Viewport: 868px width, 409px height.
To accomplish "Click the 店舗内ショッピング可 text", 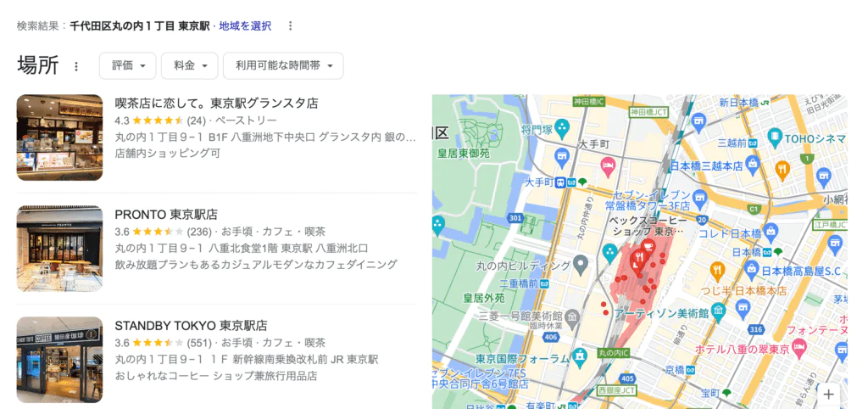I will pyautogui.click(x=167, y=154).
